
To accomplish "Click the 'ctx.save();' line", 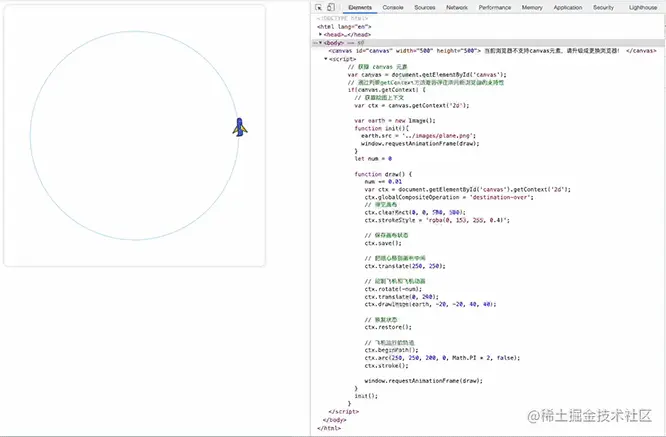I will click(x=383, y=243).
